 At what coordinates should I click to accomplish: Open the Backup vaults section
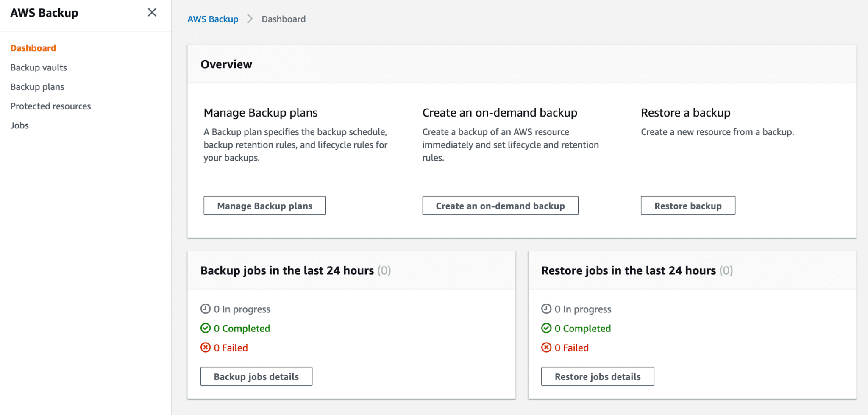[x=39, y=67]
